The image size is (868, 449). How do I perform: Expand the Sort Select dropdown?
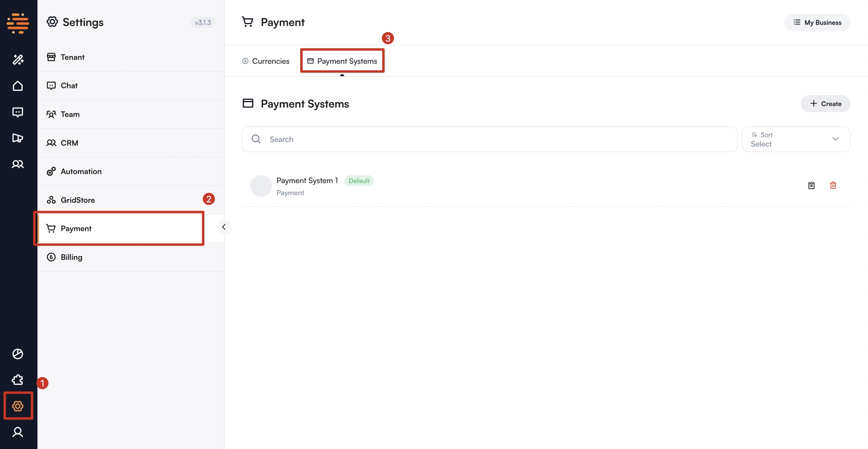(x=796, y=139)
